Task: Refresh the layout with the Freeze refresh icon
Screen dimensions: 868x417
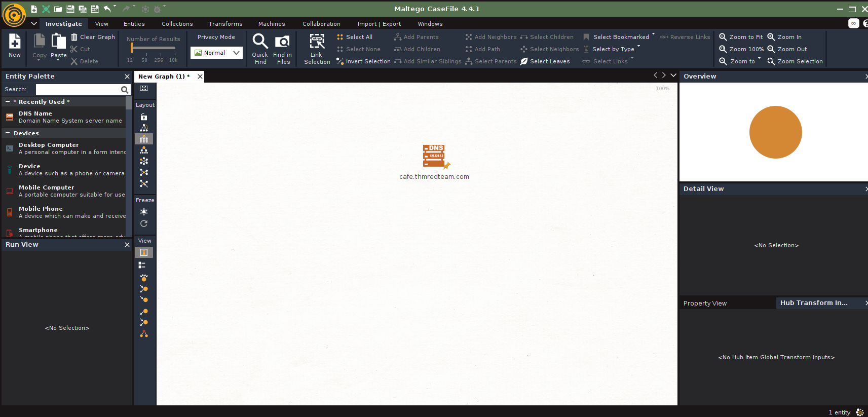Action: coord(144,223)
